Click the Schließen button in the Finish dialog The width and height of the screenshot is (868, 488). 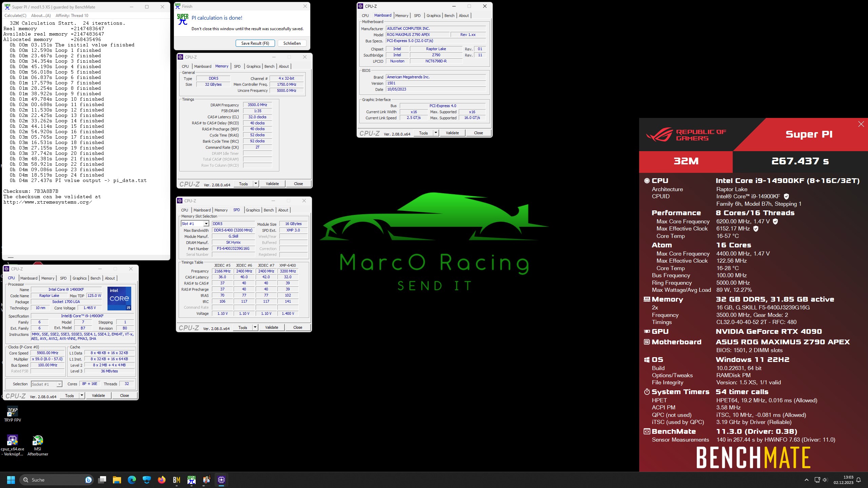pos(292,43)
